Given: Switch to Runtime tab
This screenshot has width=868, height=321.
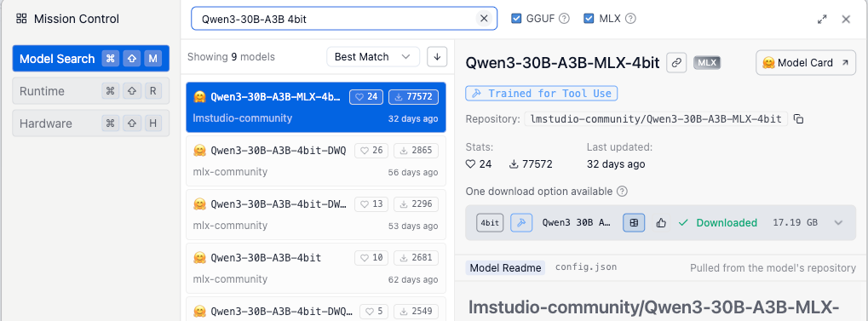Looking at the screenshot, I should point(91,91).
